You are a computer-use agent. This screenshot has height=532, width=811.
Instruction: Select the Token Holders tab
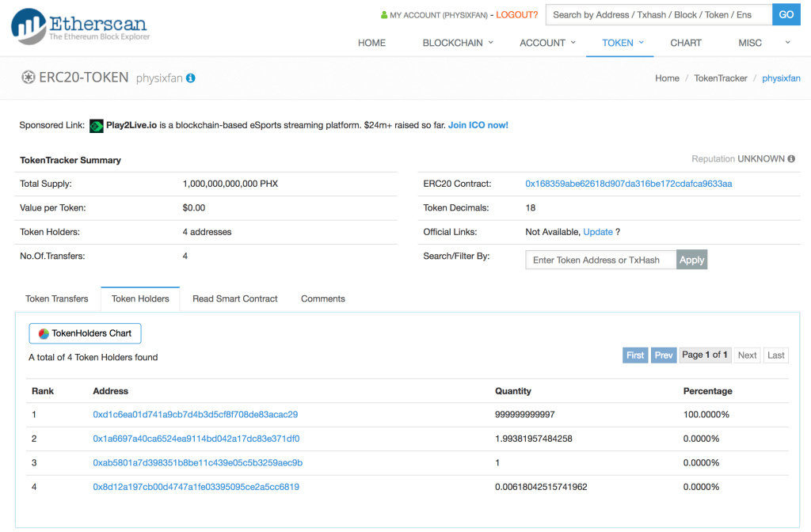[x=140, y=298]
